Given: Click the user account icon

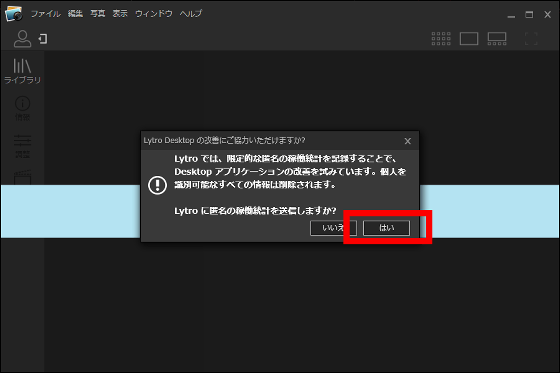Looking at the screenshot, I should coord(22,39).
